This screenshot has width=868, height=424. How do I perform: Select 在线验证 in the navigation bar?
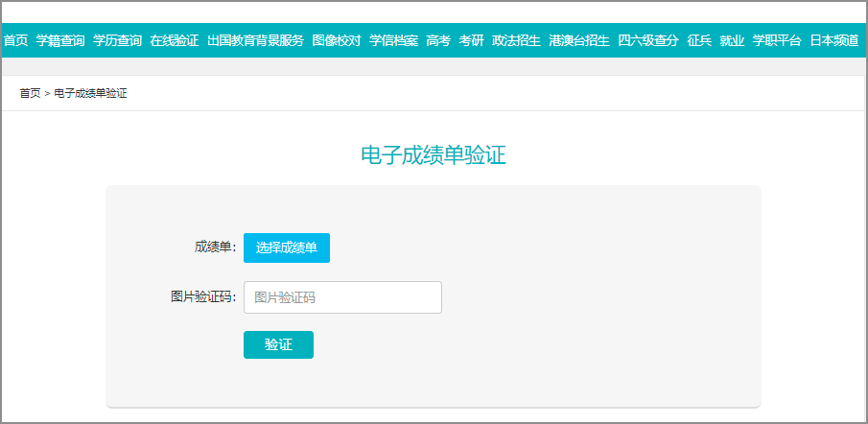click(175, 40)
